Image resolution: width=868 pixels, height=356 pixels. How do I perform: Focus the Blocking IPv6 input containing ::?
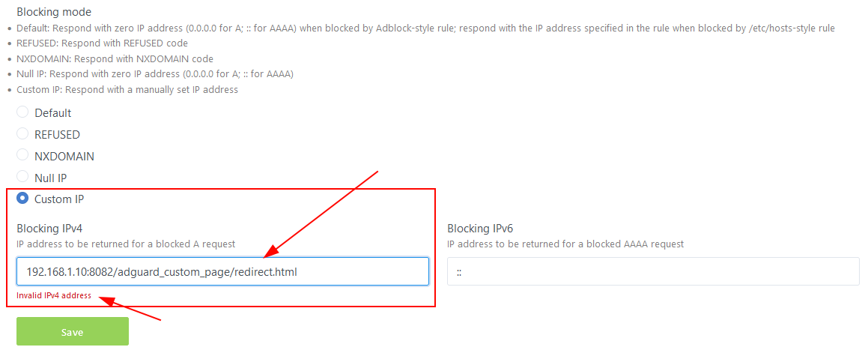coord(653,271)
